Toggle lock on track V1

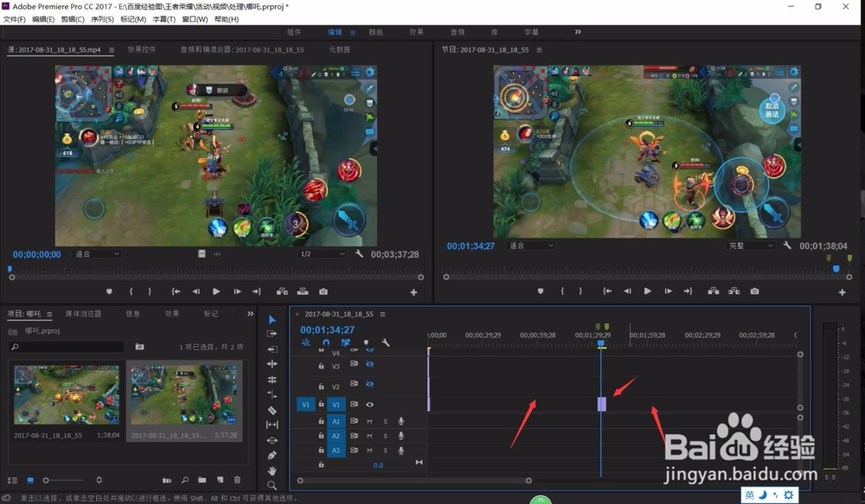coord(321,405)
